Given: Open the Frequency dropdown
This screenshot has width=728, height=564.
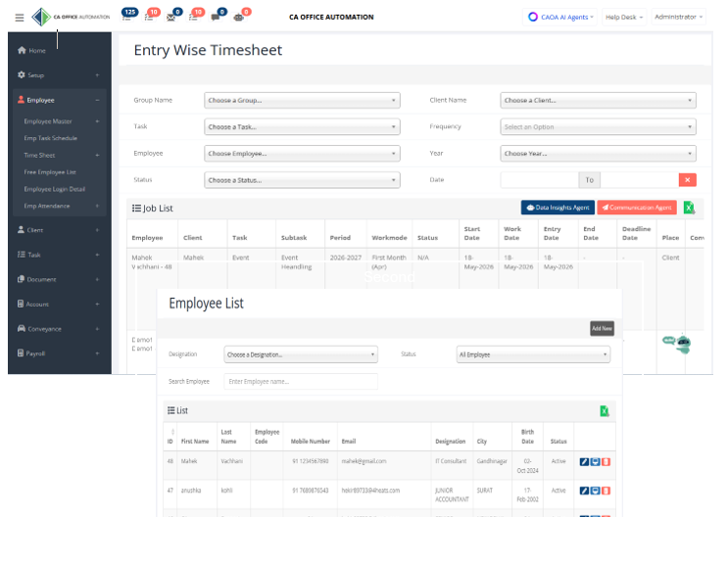Looking at the screenshot, I should pos(598,127).
